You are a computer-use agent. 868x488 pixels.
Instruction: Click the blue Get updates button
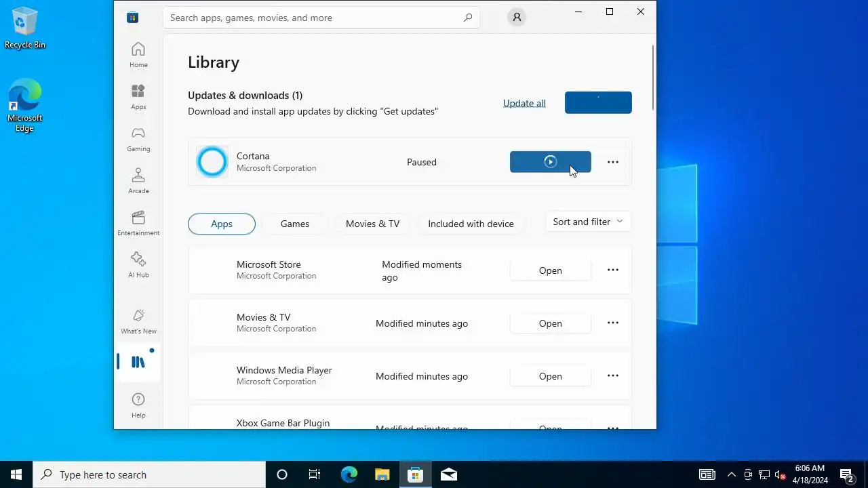point(598,102)
